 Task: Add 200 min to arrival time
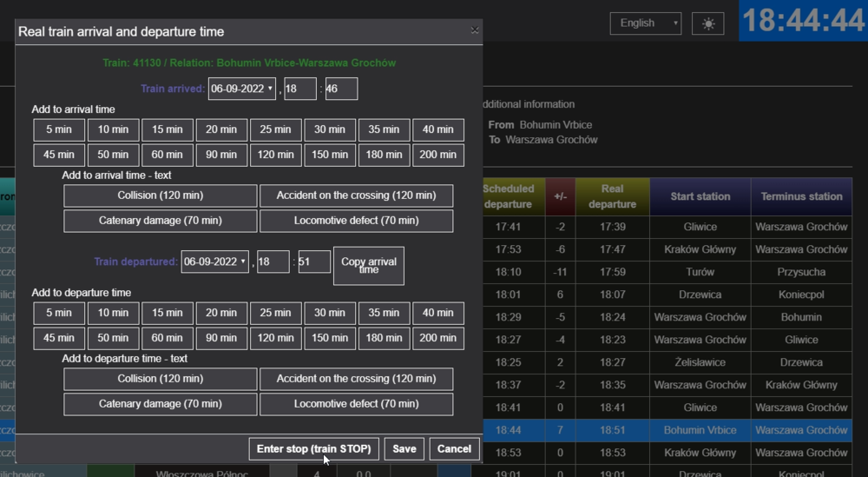click(438, 156)
